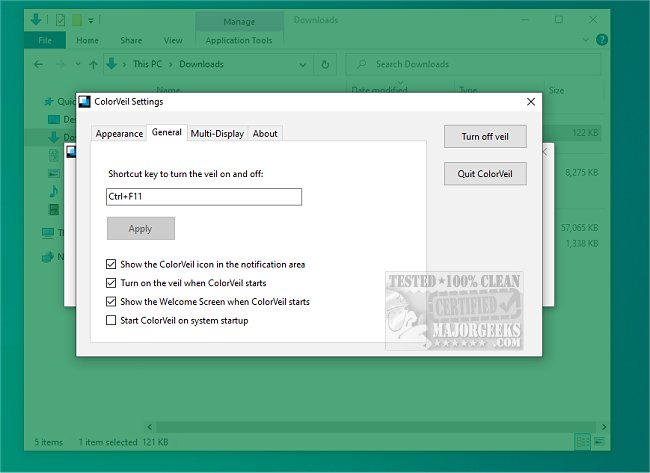Select This PC monitor icon in sidebar
The image size is (650, 473).
[48, 233]
